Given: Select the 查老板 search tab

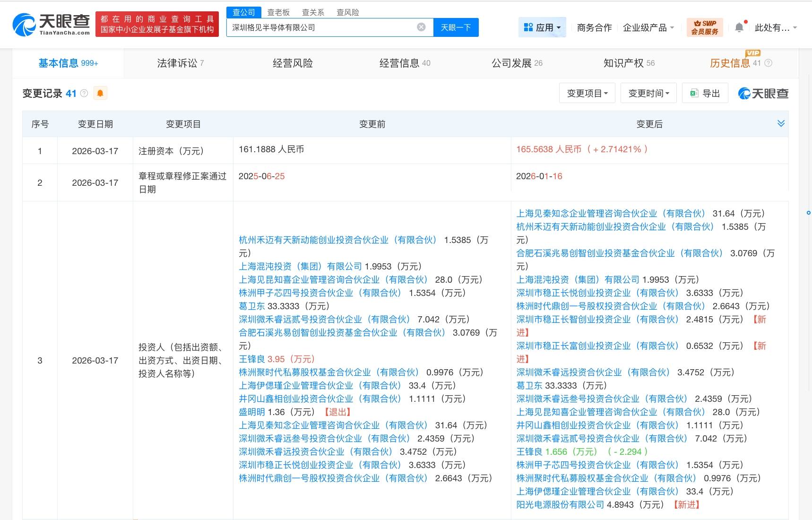Looking at the screenshot, I should click(x=278, y=12).
